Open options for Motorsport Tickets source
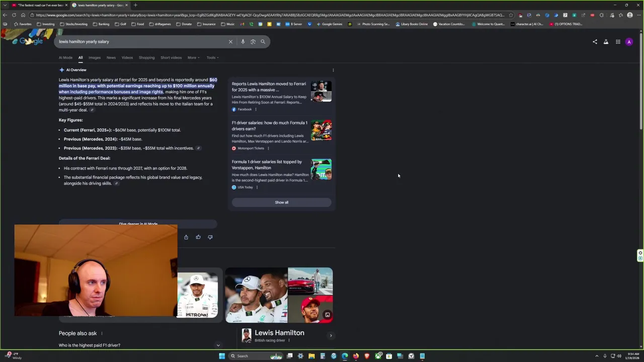 click(268, 148)
